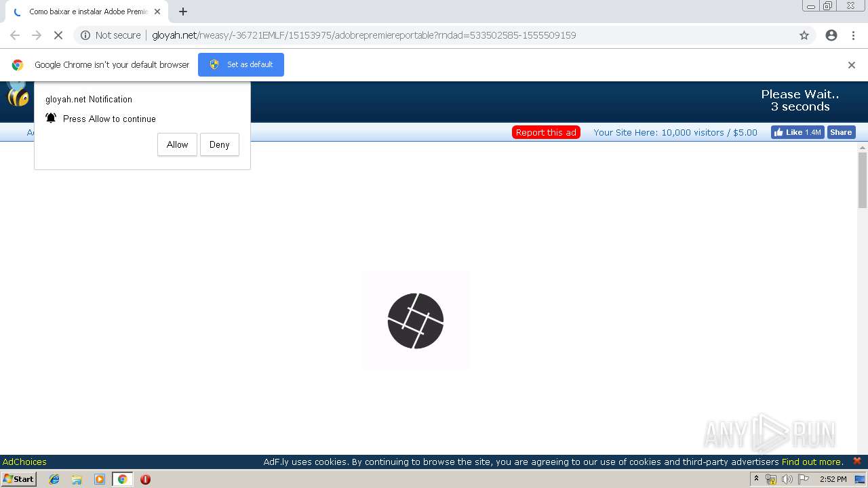Open the red stop-sign taskbar icon
868x488 pixels.
pos(145,479)
